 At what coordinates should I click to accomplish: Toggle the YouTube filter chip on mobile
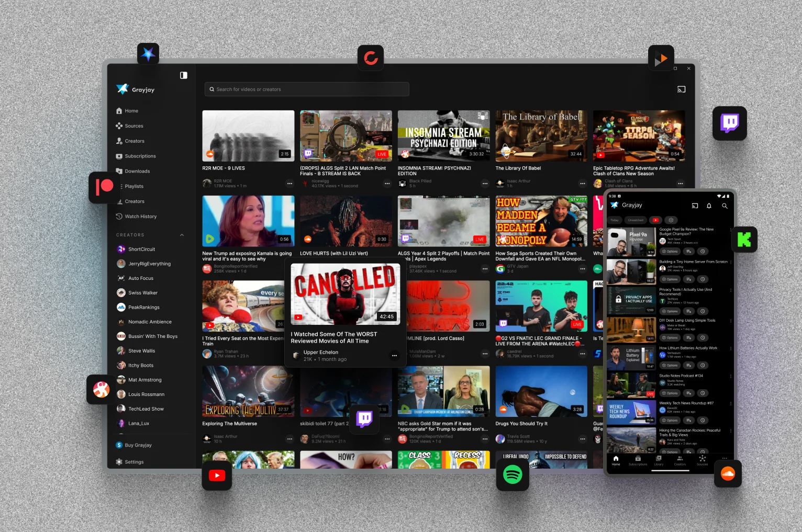655,220
